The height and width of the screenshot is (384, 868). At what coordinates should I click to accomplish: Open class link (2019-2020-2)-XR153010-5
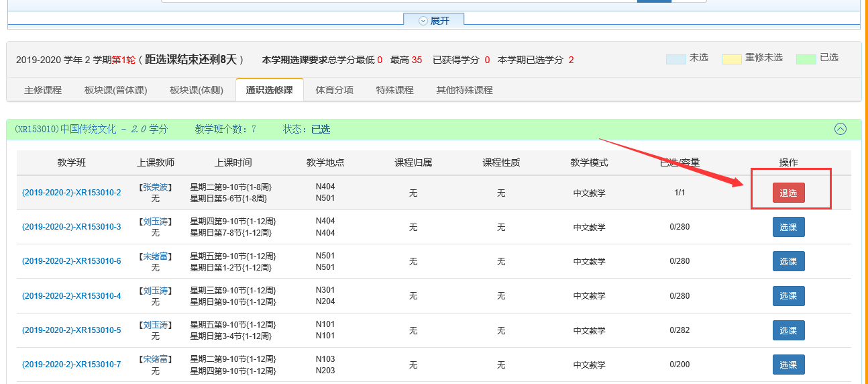[x=71, y=330]
